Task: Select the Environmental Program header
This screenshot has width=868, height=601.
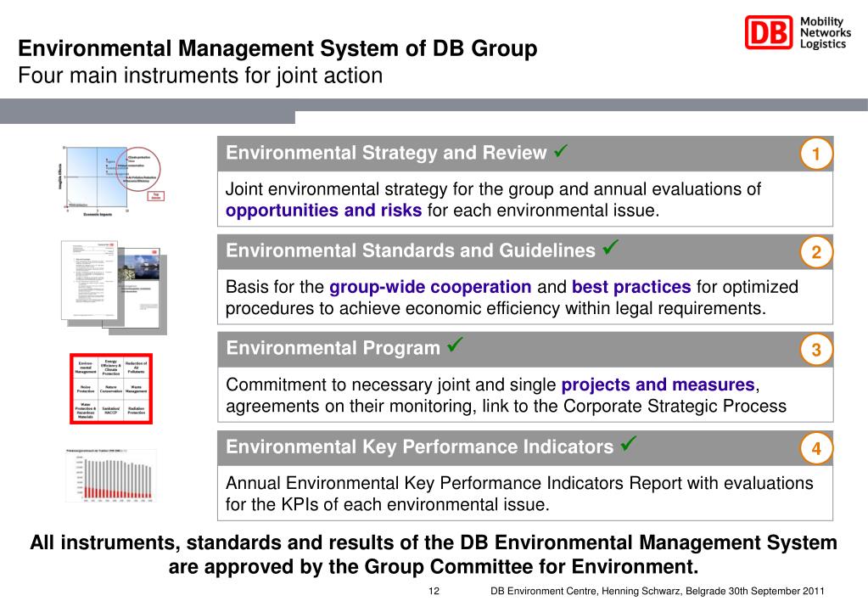Action: (x=524, y=349)
